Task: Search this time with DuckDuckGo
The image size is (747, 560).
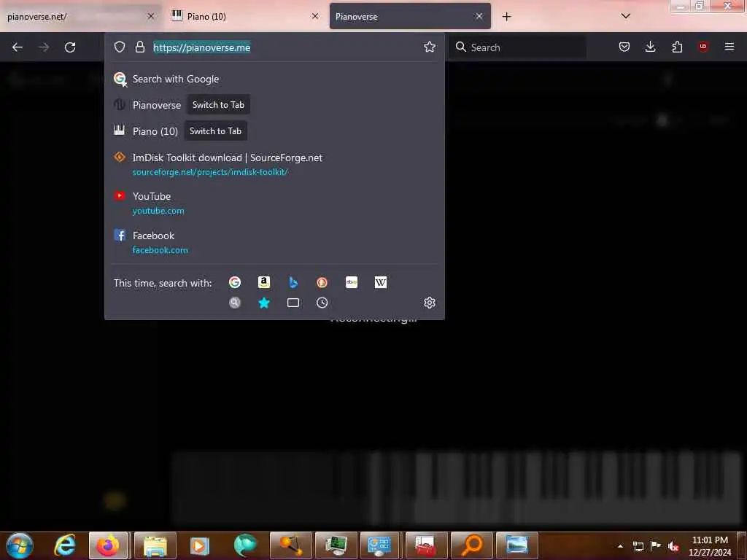Action: coord(322,282)
